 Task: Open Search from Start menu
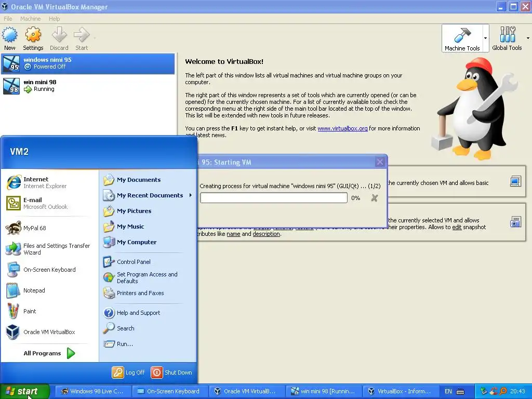pos(148,328)
